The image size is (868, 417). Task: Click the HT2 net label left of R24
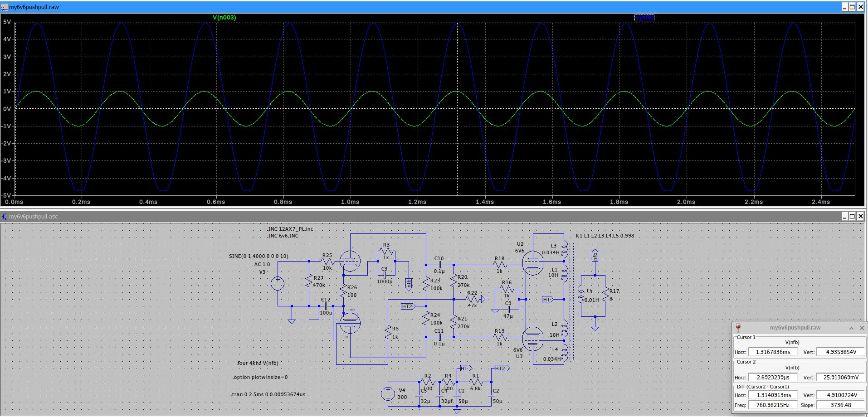(x=408, y=306)
